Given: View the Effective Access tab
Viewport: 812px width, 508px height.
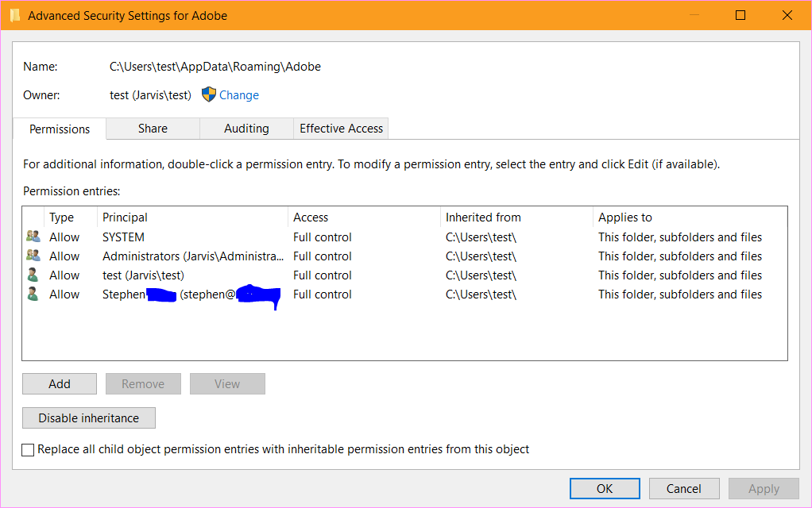Looking at the screenshot, I should 341,128.
